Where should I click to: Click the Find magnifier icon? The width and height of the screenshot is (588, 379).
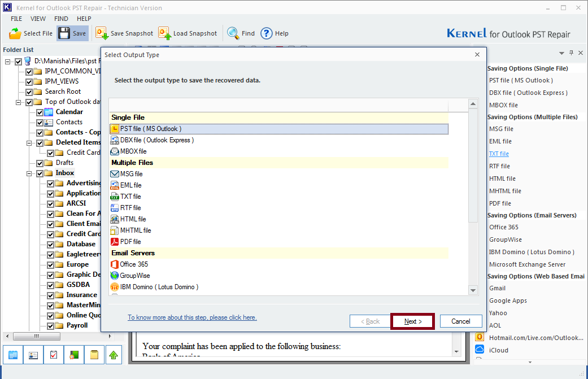(233, 33)
